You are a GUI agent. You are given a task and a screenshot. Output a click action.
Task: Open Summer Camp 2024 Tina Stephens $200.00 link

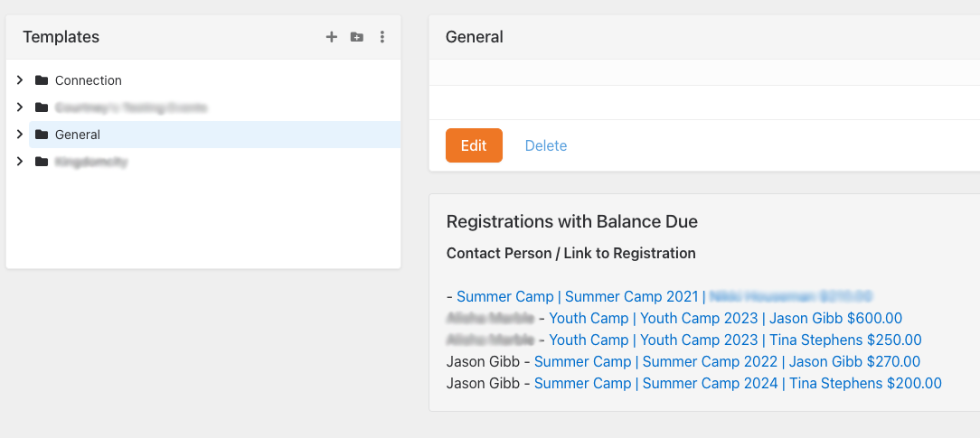pos(738,383)
